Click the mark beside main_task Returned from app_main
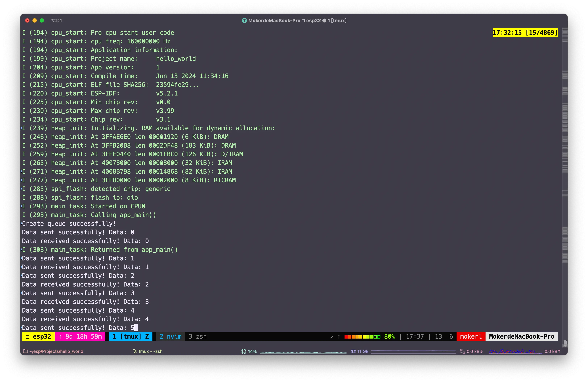This screenshot has width=588, height=382. 21,249
